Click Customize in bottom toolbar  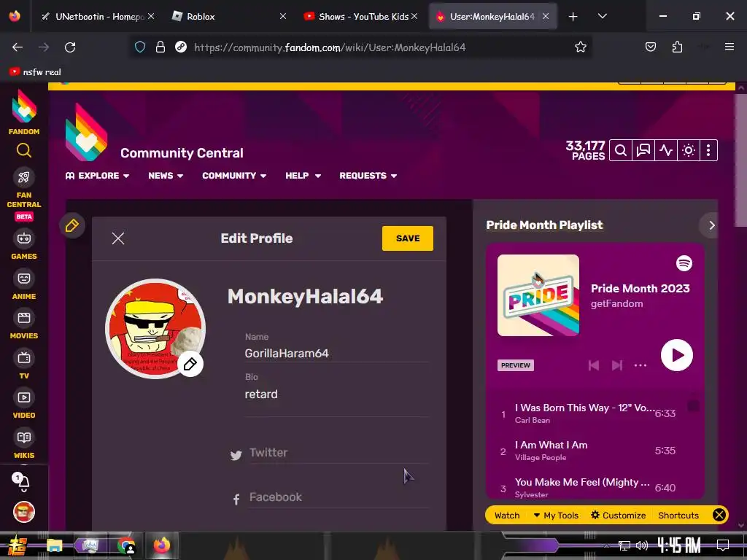(x=619, y=516)
